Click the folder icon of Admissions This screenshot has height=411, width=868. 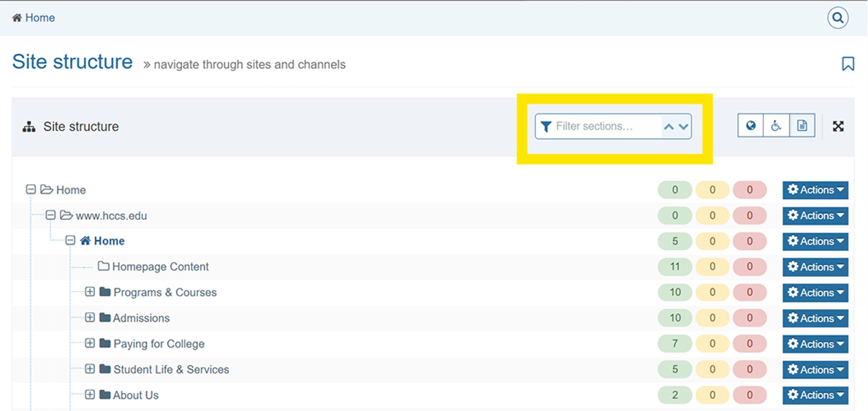click(105, 317)
